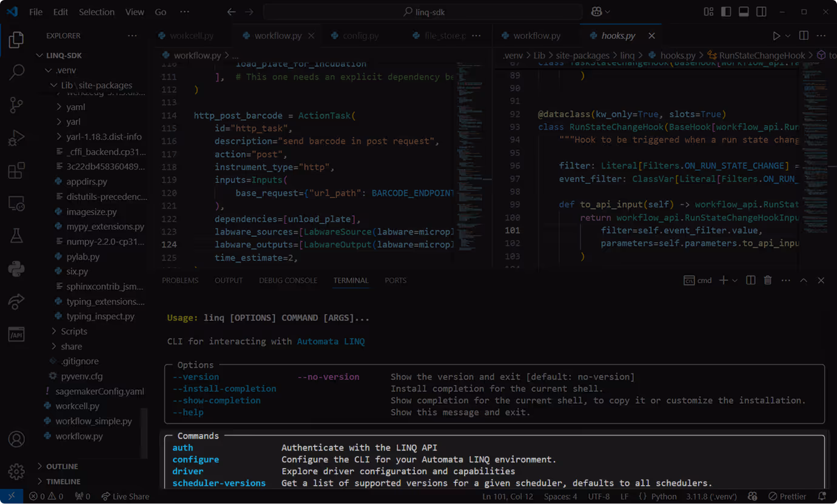Viewport: 837px width, 504px height.
Task: Open the Search view in the activity bar
Action: point(16,72)
